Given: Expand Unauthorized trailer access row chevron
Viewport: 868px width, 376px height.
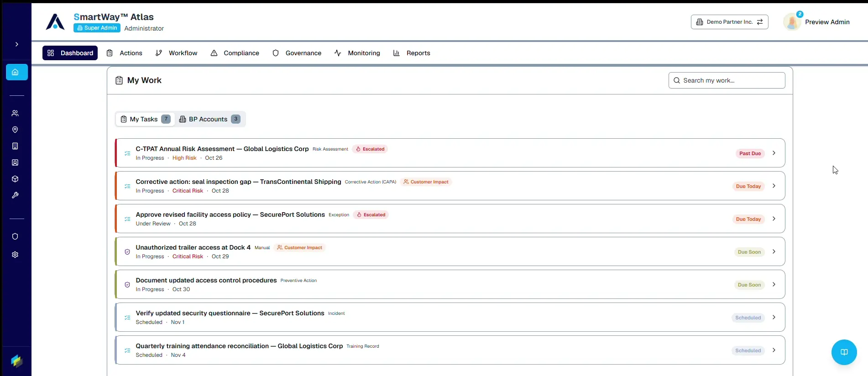Looking at the screenshot, I should pyautogui.click(x=774, y=251).
